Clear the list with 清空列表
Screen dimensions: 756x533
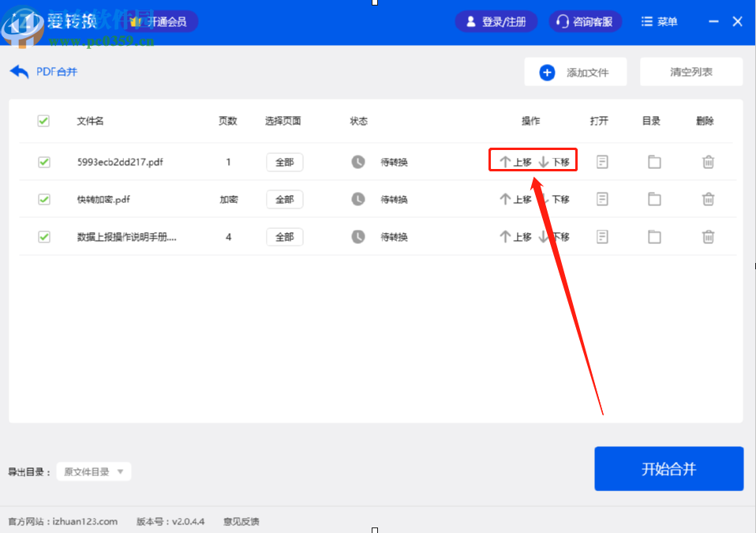691,73
